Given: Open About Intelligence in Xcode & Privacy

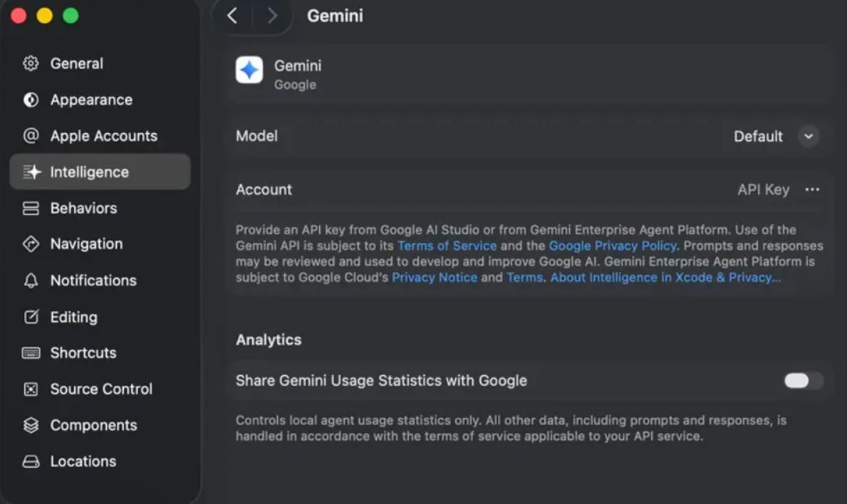Looking at the screenshot, I should 665,278.
